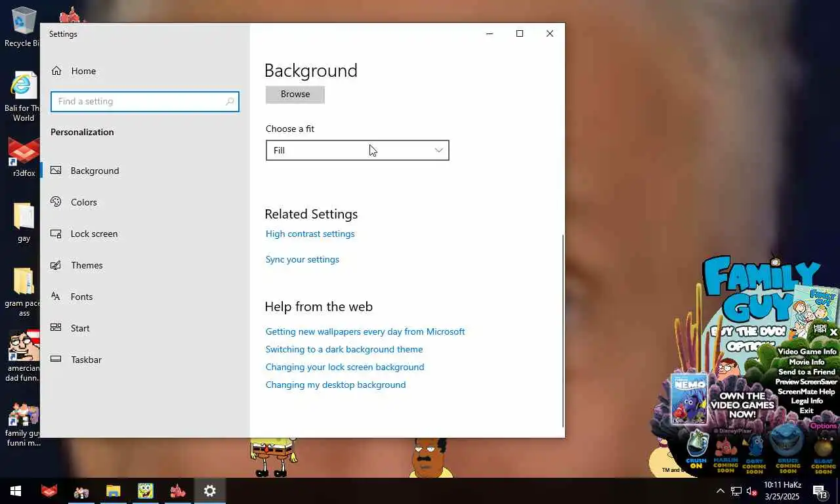
Task: Open the Choose a fit dropdown
Action: [x=358, y=150]
